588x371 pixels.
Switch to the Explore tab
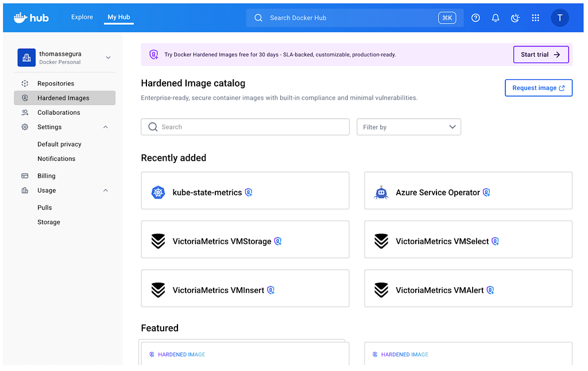coord(82,17)
